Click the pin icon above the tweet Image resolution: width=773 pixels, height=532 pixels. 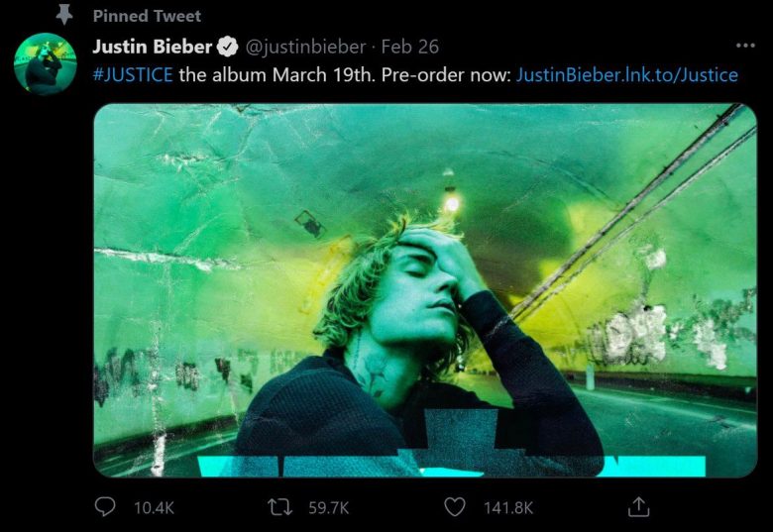[65, 14]
